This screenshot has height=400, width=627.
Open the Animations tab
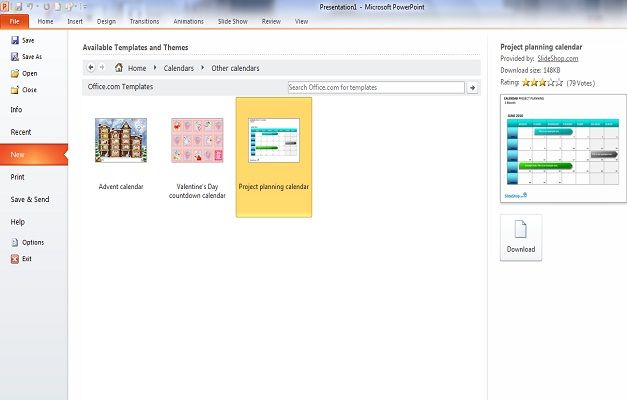188,22
